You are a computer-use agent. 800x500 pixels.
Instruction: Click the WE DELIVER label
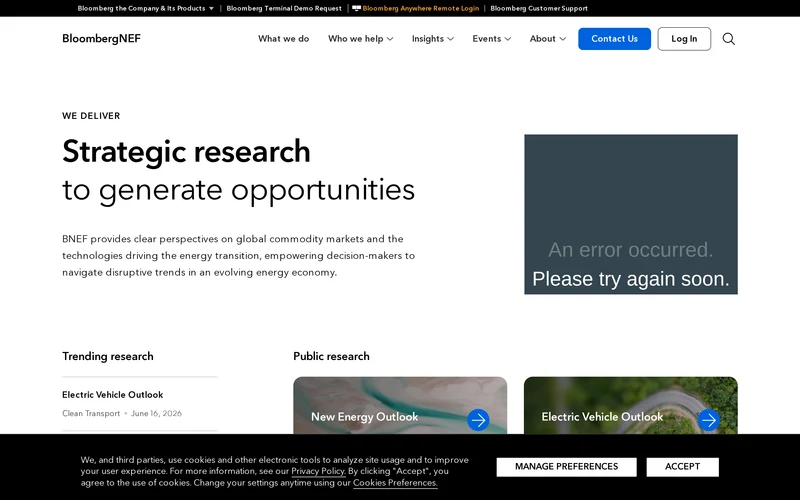[91, 116]
